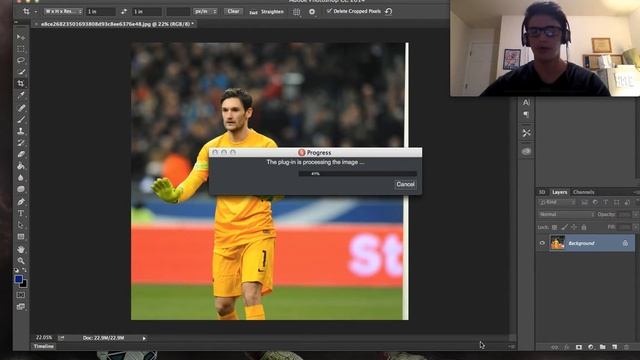This screenshot has width=640, height=360.
Task: Switch to the 3D tab
Action: (x=542, y=192)
